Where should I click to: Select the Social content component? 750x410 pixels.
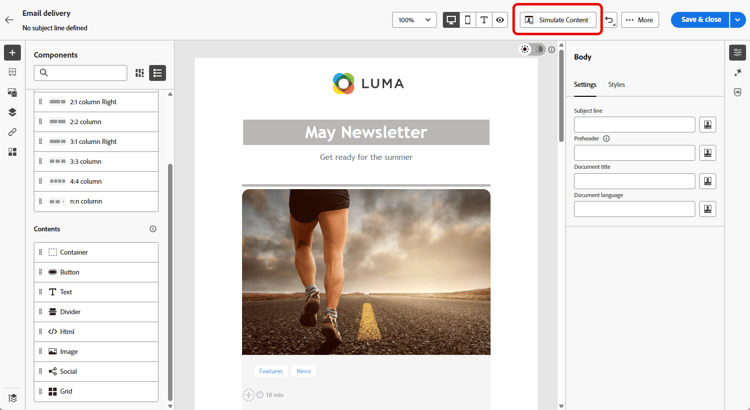(x=96, y=371)
